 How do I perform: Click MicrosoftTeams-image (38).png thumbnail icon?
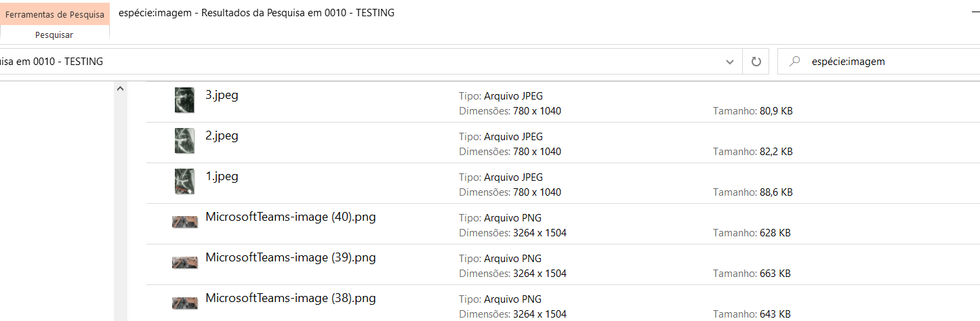184,303
